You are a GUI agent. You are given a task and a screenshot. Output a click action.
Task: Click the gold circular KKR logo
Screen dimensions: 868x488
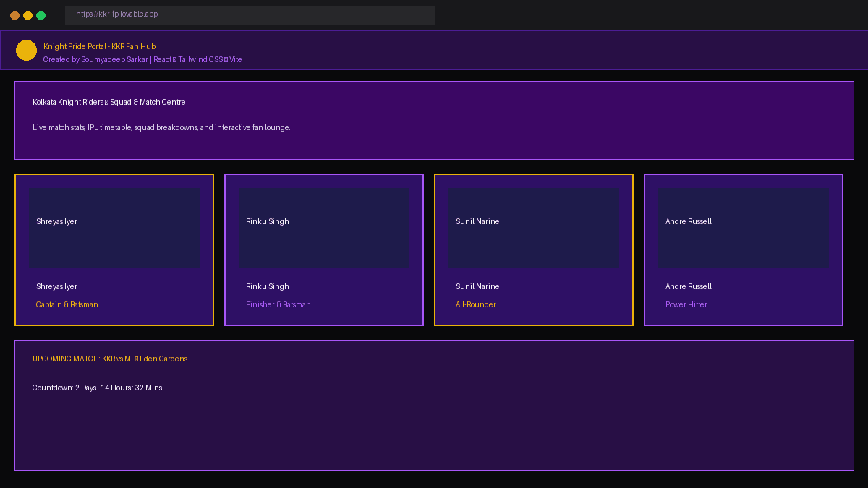pyautogui.click(x=26, y=51)
